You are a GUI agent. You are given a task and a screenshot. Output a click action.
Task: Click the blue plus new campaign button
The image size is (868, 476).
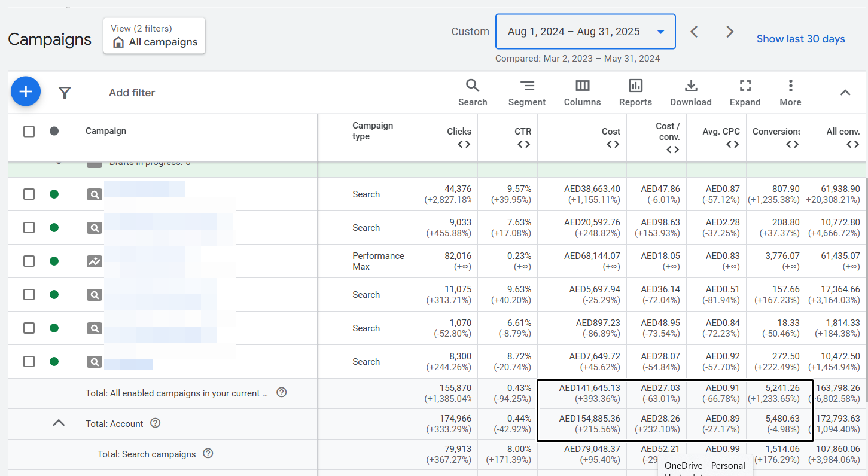tap(26, 92)
